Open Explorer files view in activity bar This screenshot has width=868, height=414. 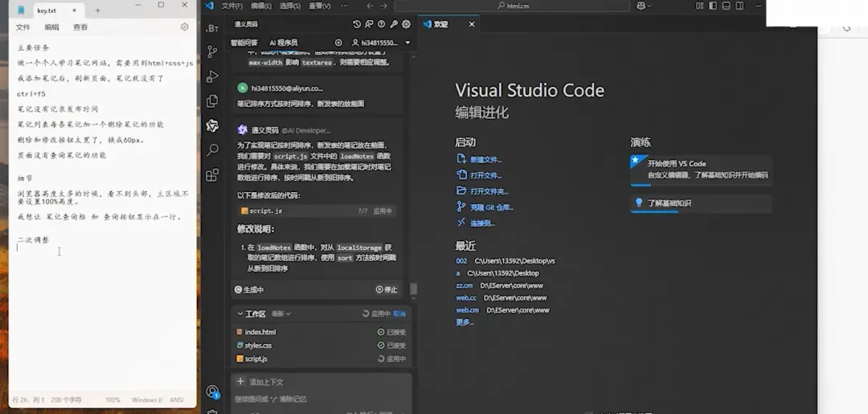pyautogui.click(x=212, y=101)
